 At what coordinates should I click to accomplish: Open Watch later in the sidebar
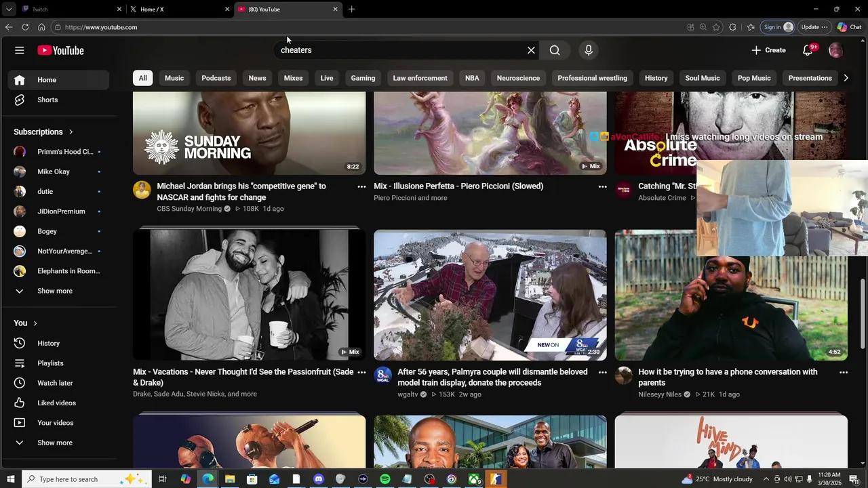[x=58, y=383]
